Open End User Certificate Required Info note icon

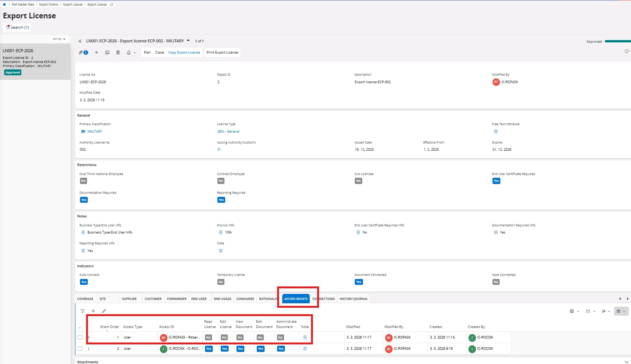coord(358,232)
